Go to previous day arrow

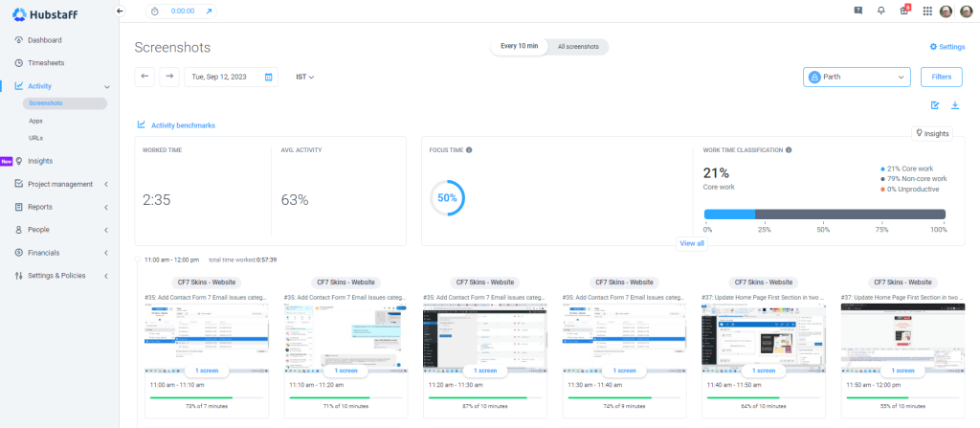tap(145, 77)
